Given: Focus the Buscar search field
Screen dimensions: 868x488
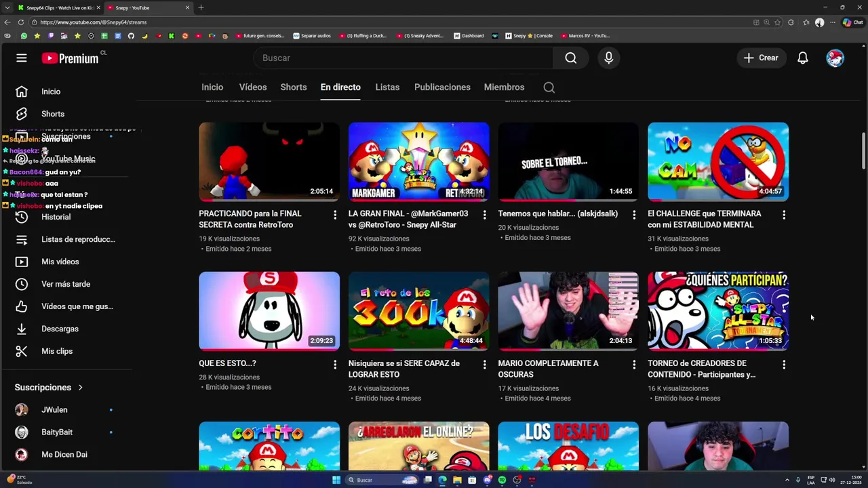Looking at the screenshot, I should pos(403,58).
